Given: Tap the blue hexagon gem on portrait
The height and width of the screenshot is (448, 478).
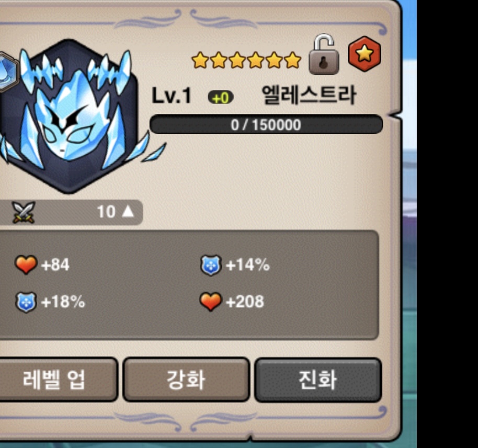Looking at the screenshot, I should coord(8,73).
